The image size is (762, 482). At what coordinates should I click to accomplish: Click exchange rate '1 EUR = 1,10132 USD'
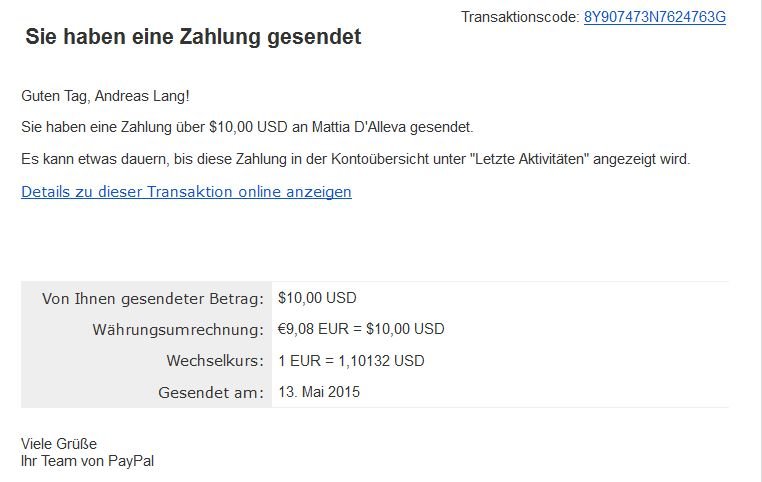tap(351, 361)
